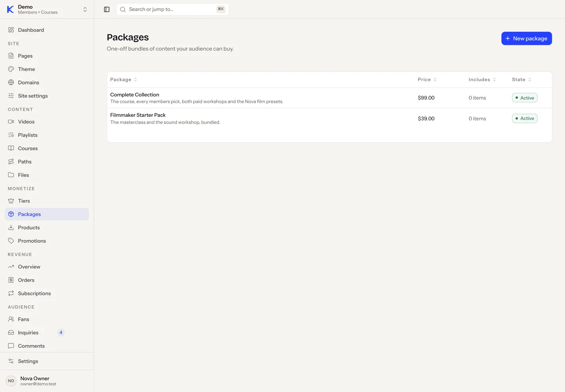The width and height of the screenshot is (565, 392).
Task: Open the Complete Collection package
Action: coord(135,94)
